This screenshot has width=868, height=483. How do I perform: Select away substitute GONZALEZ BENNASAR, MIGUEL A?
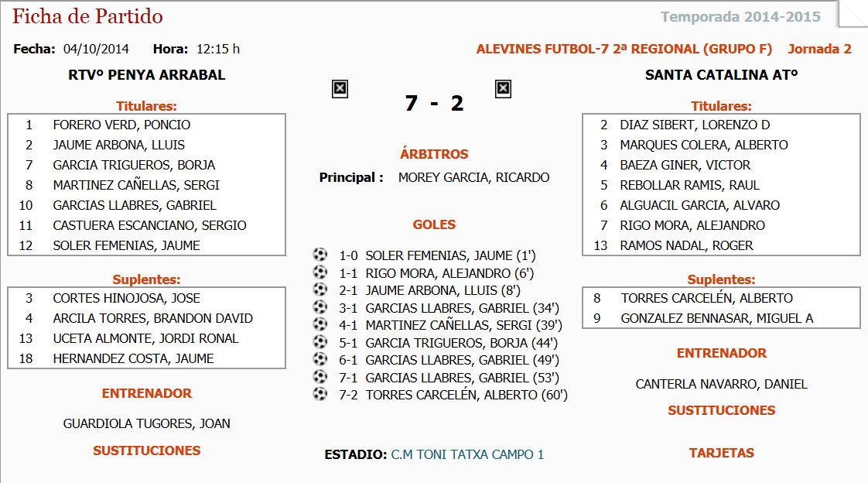pyautogui.click(x=716, y=318)
